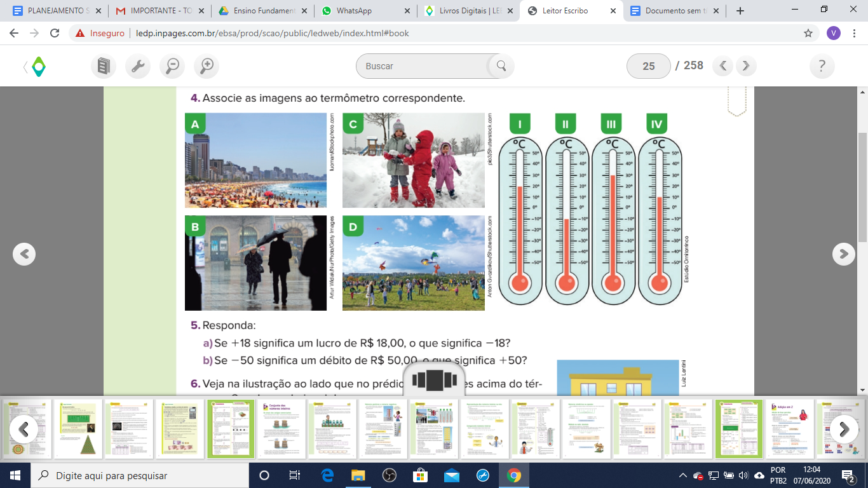The width and height of the screenshot is (868, 488).
Task: Launch Microsoft Edge from taskbar
Action: 328,475
